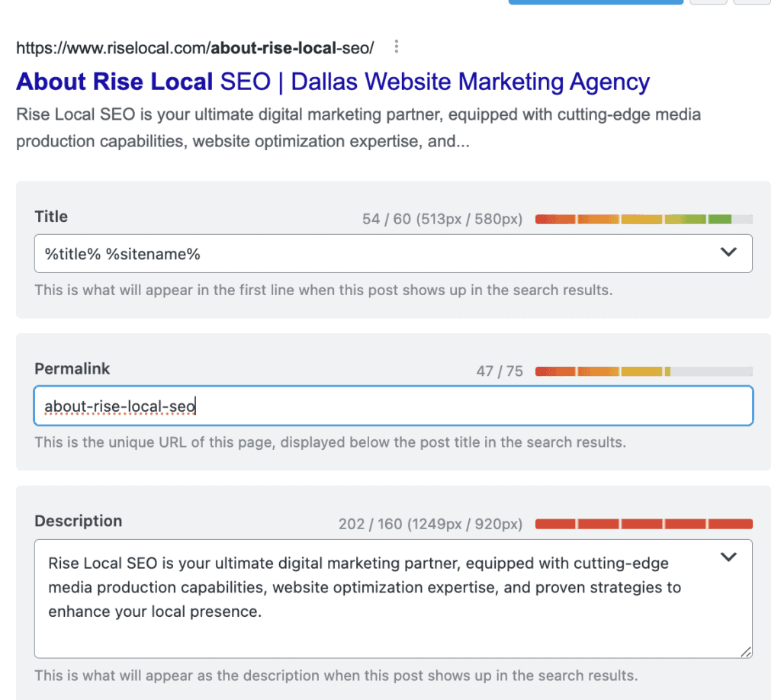Click the 202 / 160 description counter

pyautogui.click(x=430, y=524)
